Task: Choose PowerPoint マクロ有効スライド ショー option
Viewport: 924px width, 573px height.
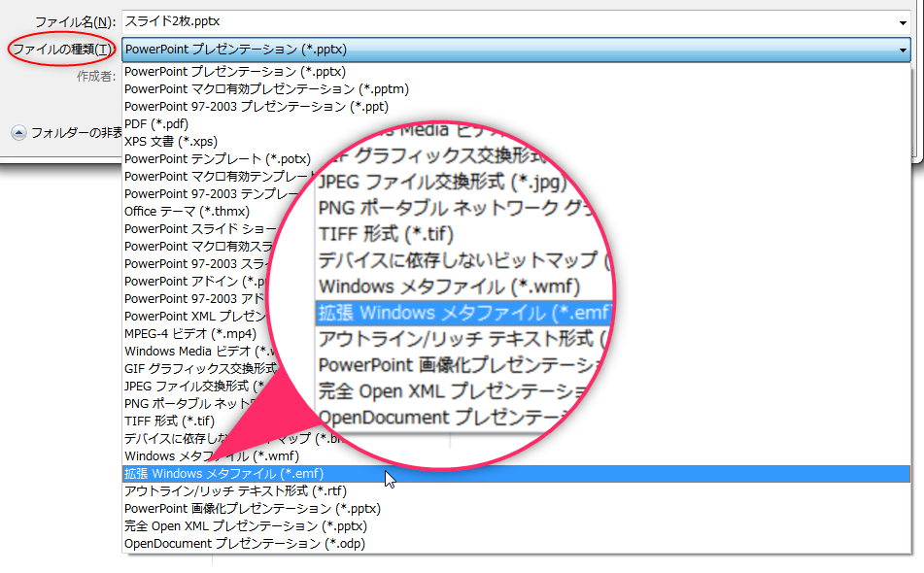Action: click(x=198, y=246)
